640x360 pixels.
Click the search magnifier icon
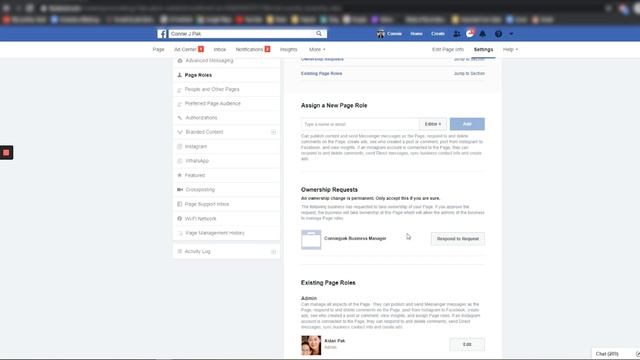click(319, 34)
